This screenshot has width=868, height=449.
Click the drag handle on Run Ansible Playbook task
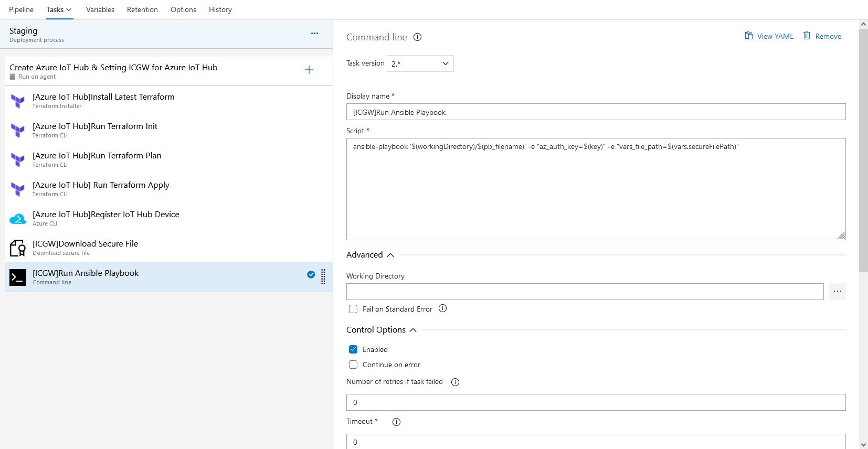323,276
